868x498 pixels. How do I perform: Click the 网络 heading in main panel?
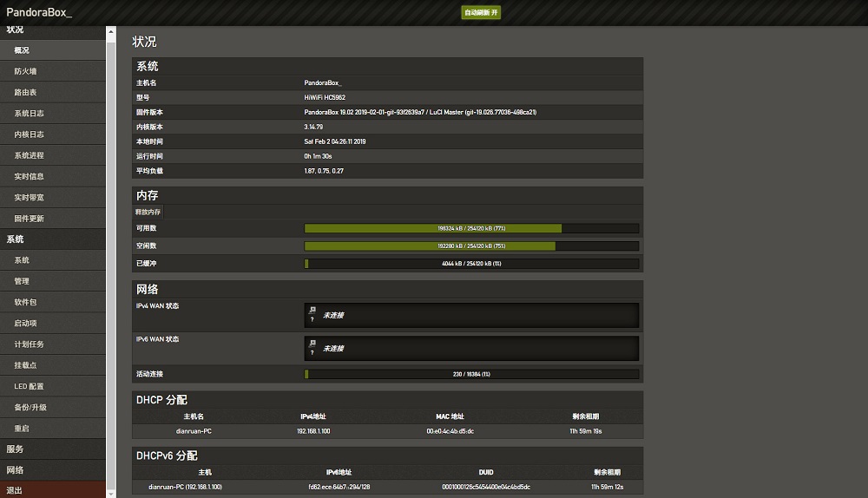[148, 290]
